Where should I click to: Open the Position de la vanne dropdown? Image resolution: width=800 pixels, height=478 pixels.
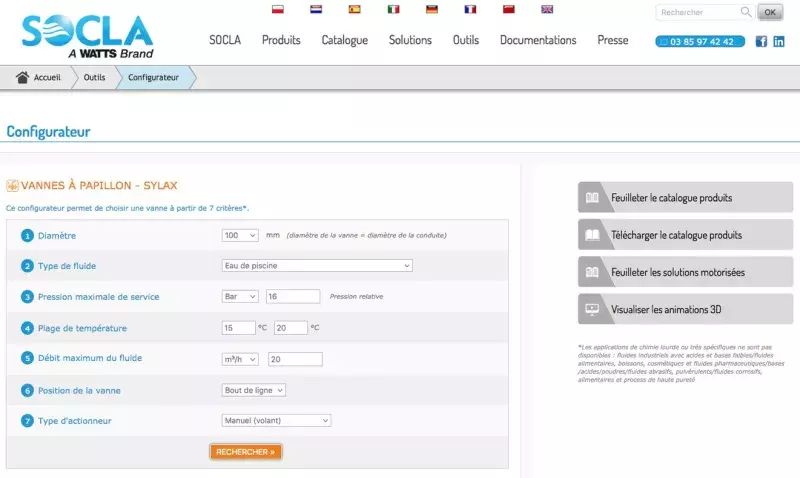point(254,390)
